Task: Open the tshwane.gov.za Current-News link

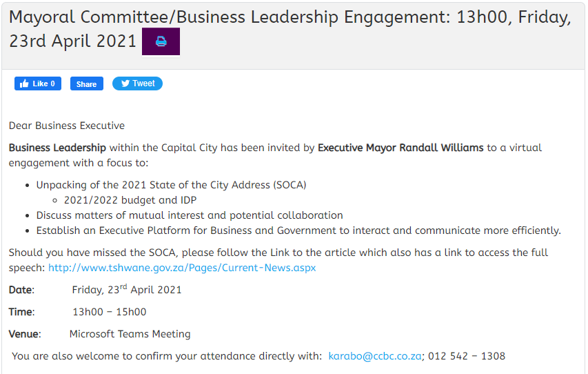Action: point(182,267)
